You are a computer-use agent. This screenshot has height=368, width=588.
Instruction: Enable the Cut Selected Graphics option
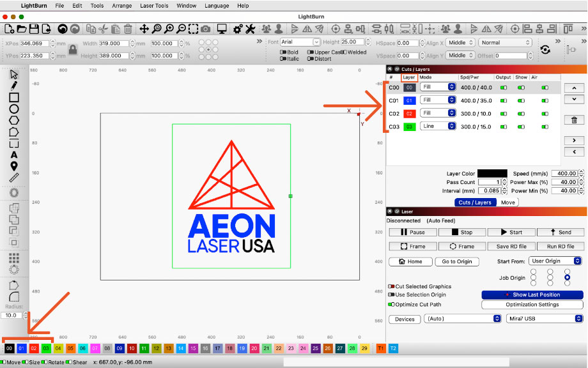pos(391,287)
